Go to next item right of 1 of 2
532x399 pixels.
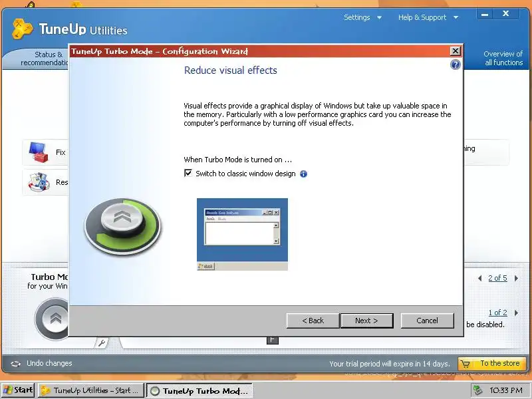[517, 313]
